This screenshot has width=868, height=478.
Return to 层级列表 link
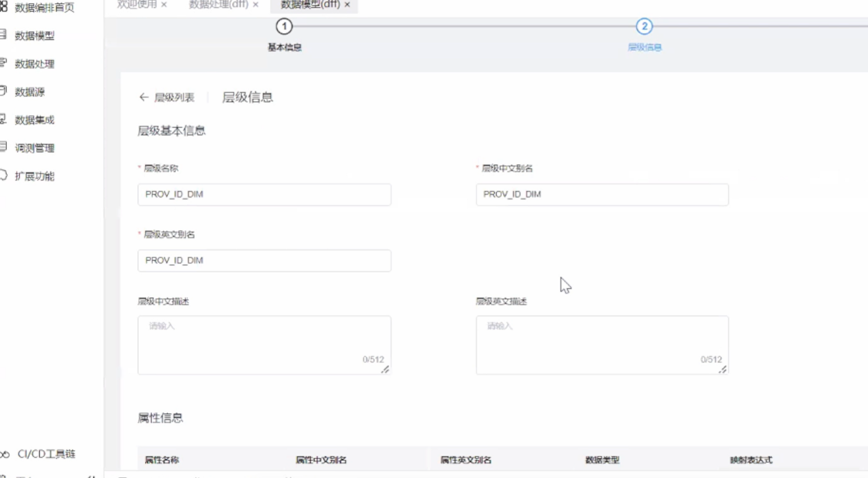(174, 97)
